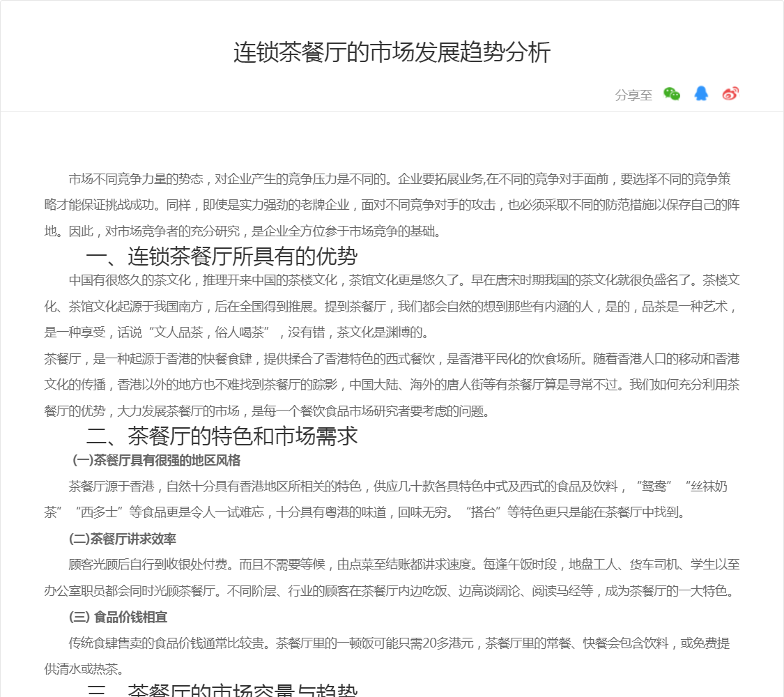Click the line starting '文化的传播，香港以外'
The width and height of the screenshot is (784, 697).
point(392,385)
